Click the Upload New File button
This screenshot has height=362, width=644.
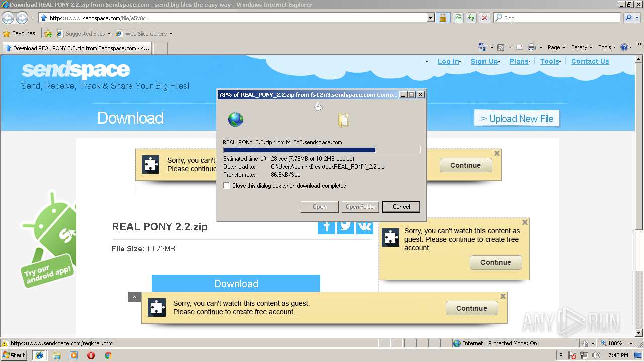(517, 119)
